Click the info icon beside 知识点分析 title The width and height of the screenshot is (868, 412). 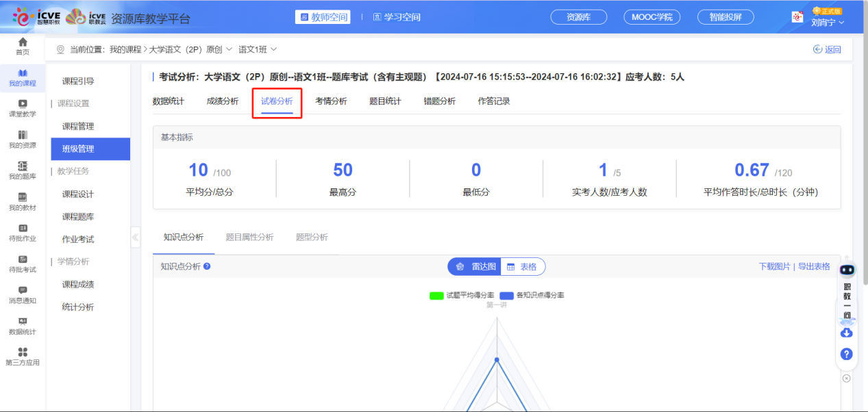tap(207, 266)
